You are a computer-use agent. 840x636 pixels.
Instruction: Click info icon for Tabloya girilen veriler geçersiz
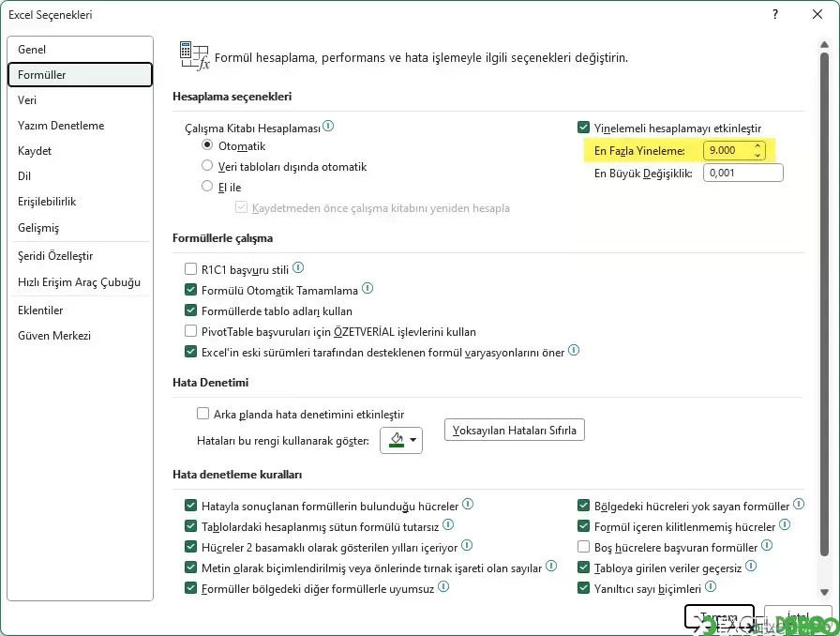(751, 566)
